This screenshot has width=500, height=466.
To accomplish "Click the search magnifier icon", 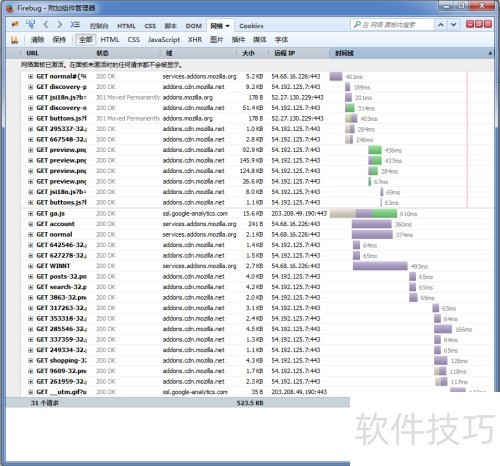I will 357,25.
